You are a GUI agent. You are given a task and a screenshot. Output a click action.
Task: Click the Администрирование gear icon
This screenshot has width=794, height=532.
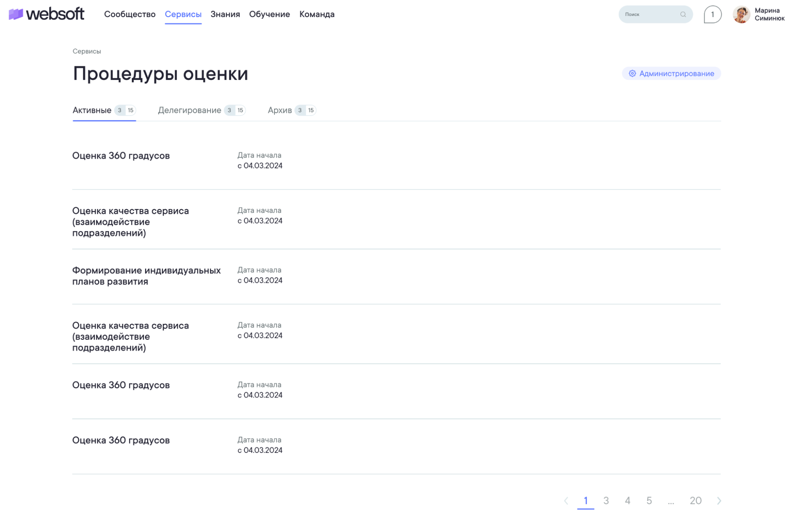632,74
